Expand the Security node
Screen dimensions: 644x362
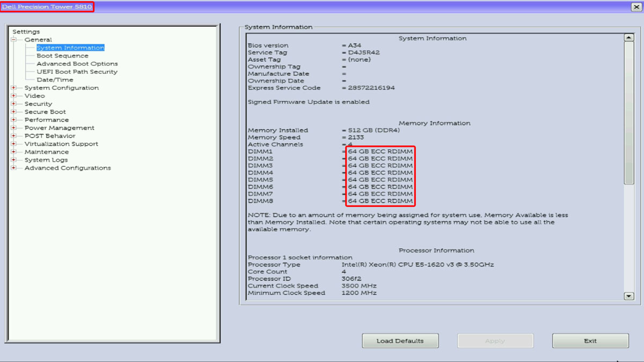pos(13,104)
